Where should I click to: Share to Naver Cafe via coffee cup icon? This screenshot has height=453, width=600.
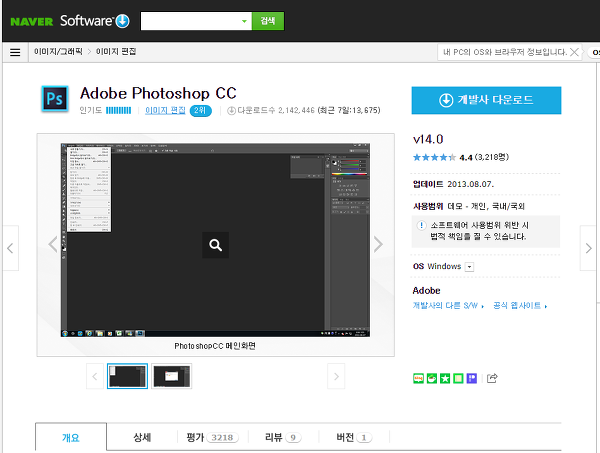click(432, 378)
